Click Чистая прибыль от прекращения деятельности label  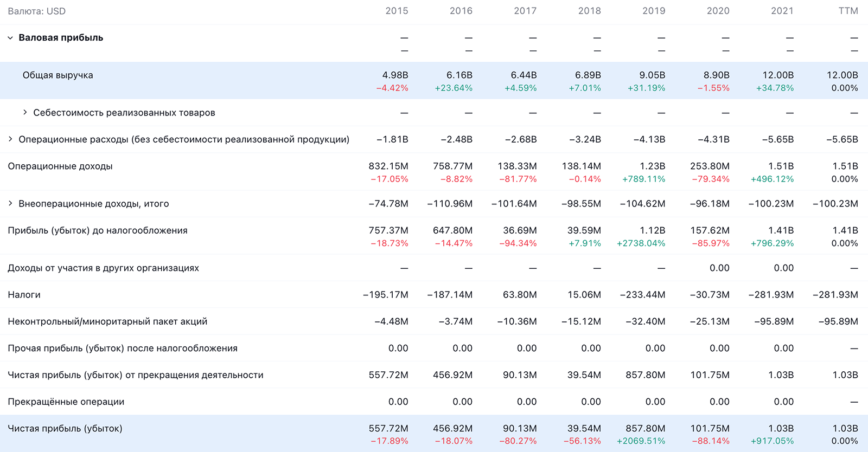point(136,375)
